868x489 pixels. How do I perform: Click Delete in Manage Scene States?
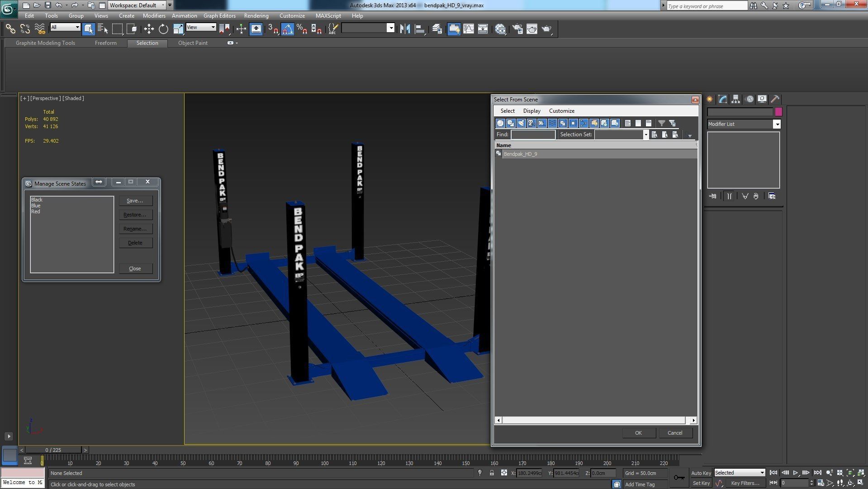(x=135, y=243)
